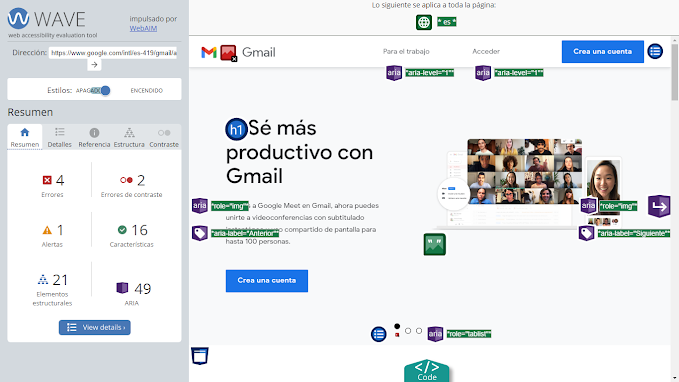Select the Resumen tab
Viewport: 679px width, 382px height.
[x=25, y=137]
